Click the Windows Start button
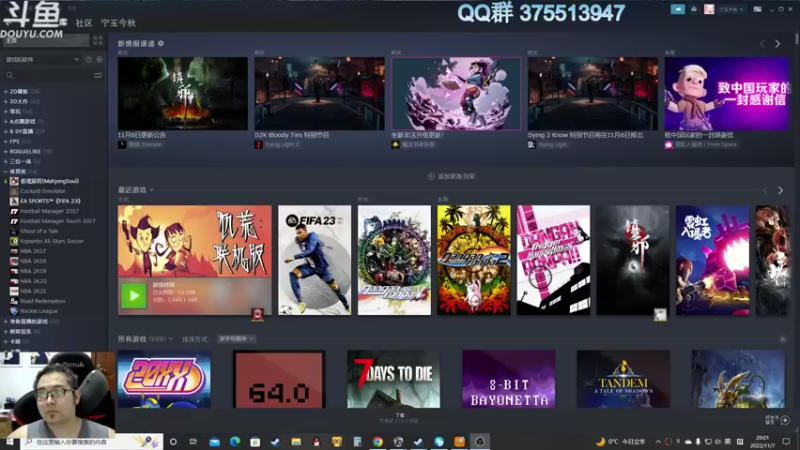This screenshot has width=800, height=450. pos(9,441)
